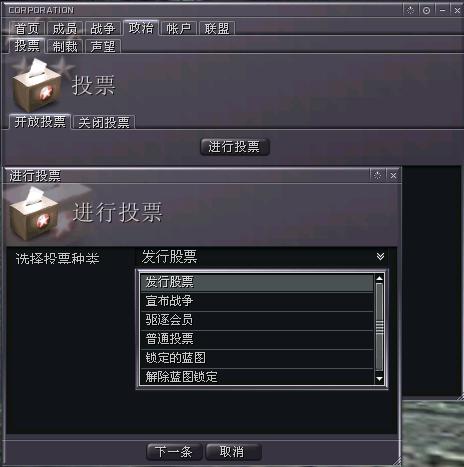This screenshot has height=467, width=464.
Task: Close the 进行投票 dialog
Action: 393,175
